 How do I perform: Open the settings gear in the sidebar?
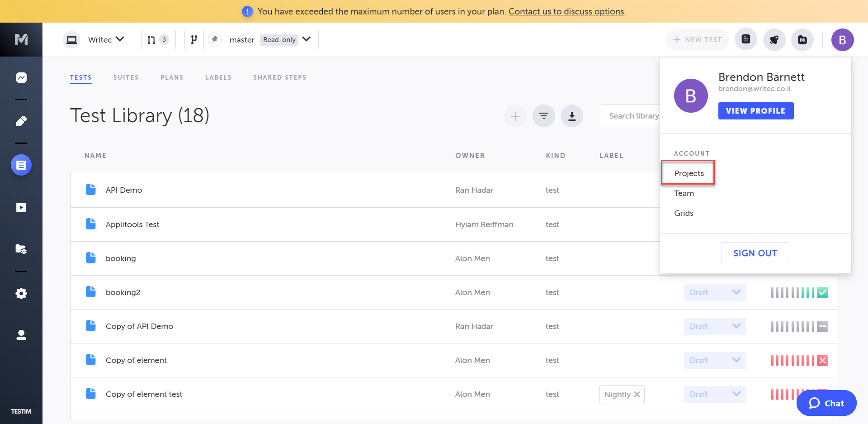point(21,293)
